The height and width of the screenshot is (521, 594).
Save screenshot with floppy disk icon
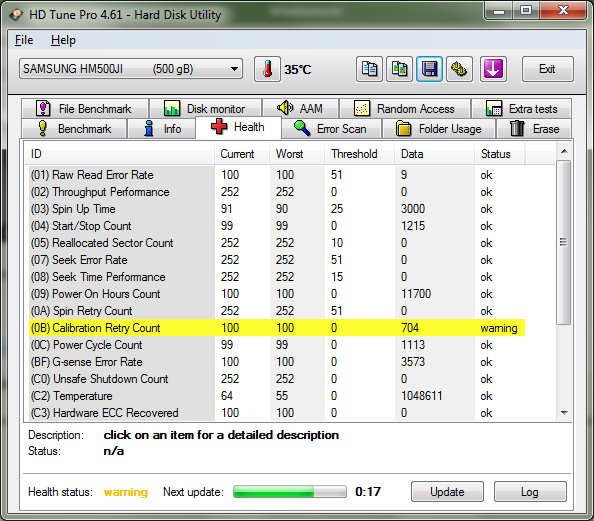430,69
